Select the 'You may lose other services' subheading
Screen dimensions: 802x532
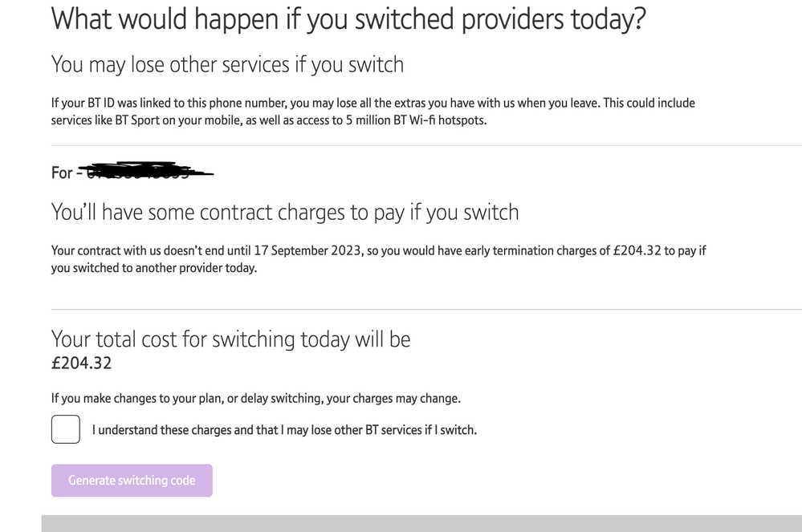click(x=227, y=64)
